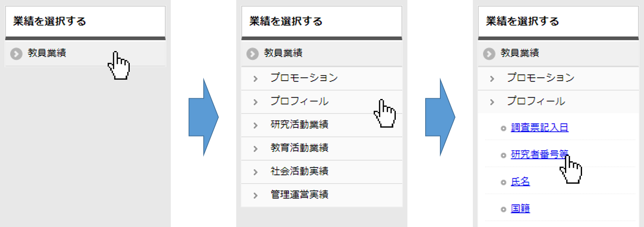This screenshot has height=227, width=644.
Task: Click 教員業績 text in the left panel
Action: pyautogui.click(x=47, y=53)
